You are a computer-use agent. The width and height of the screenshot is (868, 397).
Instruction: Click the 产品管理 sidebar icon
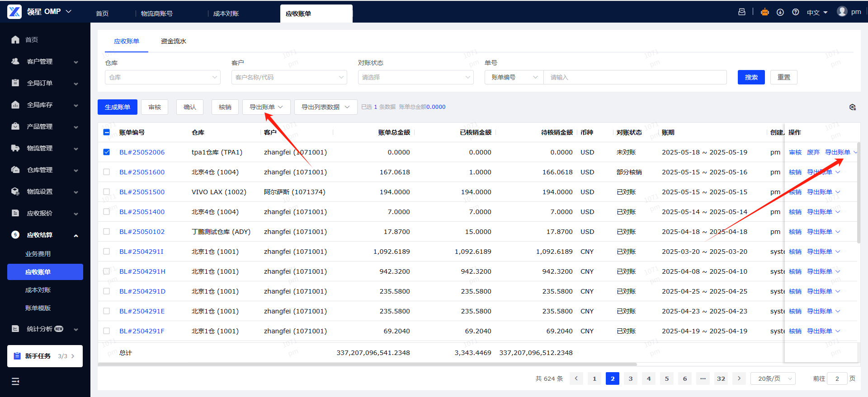(x=15, y=126)
